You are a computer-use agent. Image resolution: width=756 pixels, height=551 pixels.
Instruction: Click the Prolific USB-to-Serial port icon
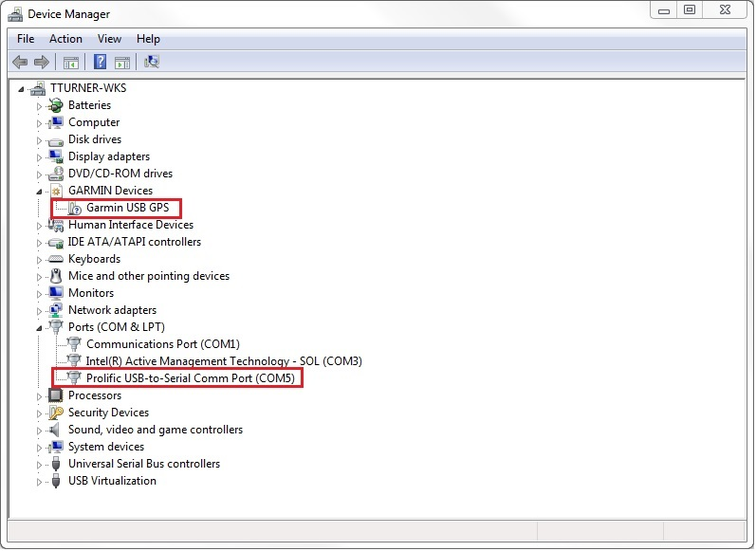[x=74, y=378]
